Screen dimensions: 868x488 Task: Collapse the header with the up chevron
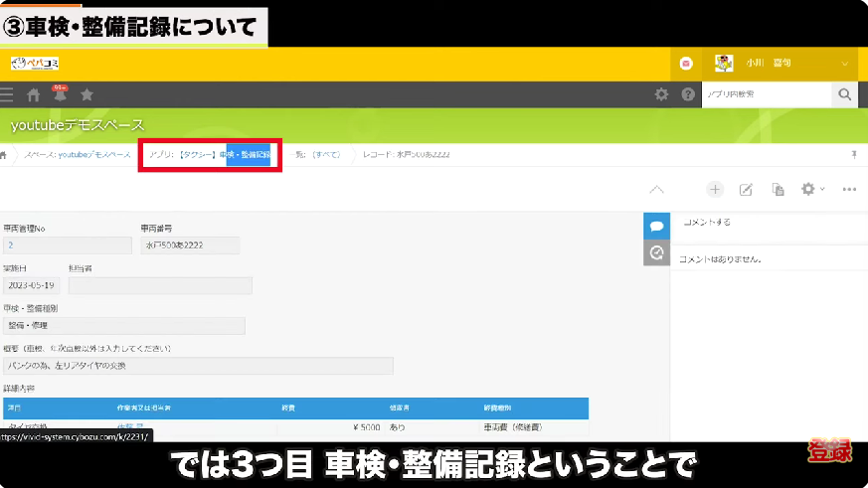click(656, 189)
